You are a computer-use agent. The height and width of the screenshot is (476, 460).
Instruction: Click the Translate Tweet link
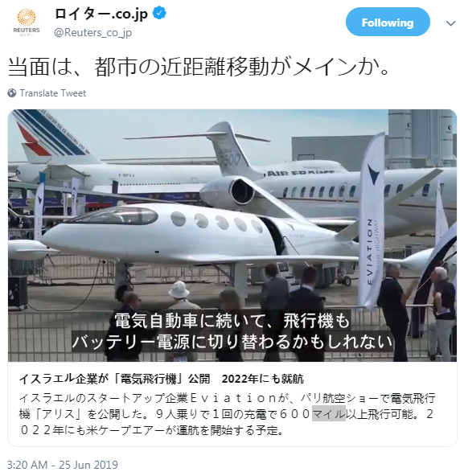click(x=53, y=93)
